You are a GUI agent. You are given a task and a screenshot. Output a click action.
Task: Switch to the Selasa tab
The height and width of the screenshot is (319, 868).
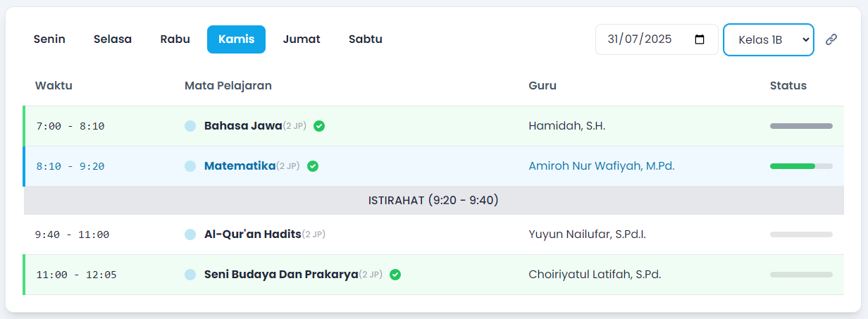[113, 39]
